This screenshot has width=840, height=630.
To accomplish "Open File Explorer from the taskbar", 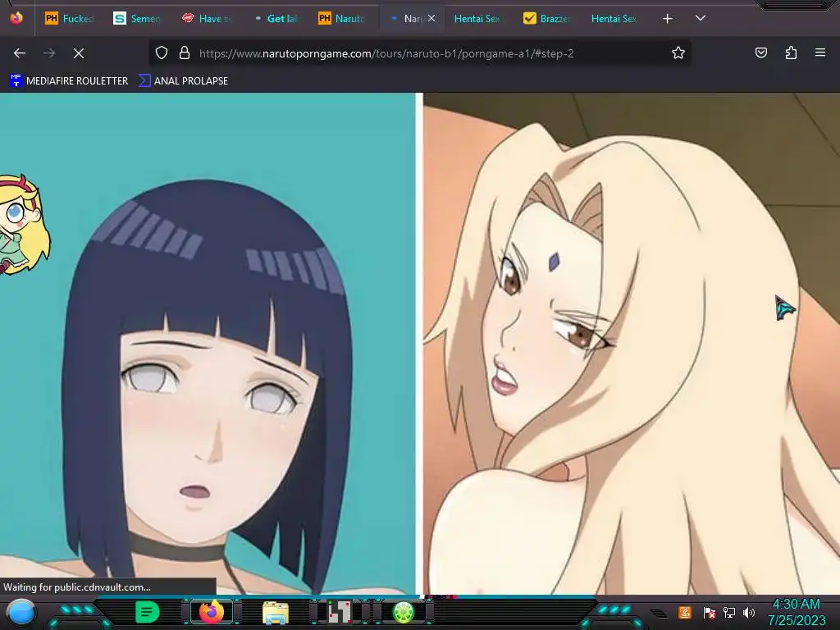I will (276, 612).
